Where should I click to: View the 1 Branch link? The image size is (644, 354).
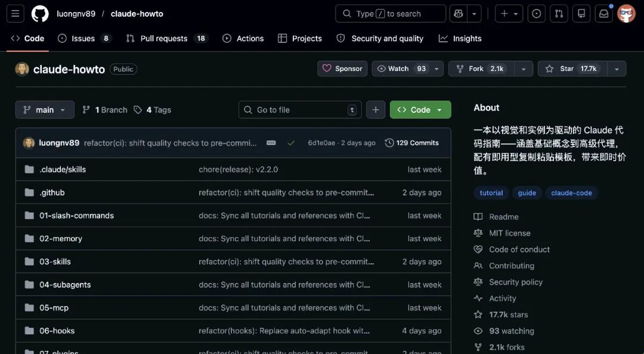(105, 110)
